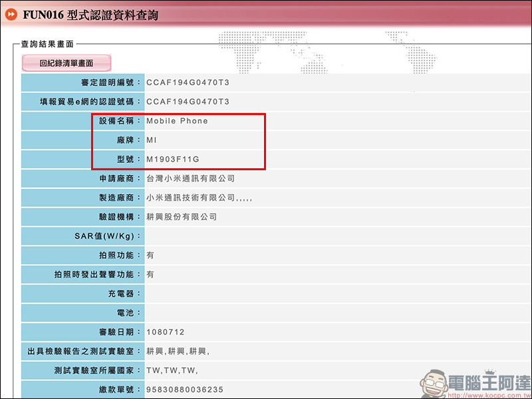This screenshot has width=532, height=399.
Task: Click the 繳款單號 label
Action: point(120,390)
